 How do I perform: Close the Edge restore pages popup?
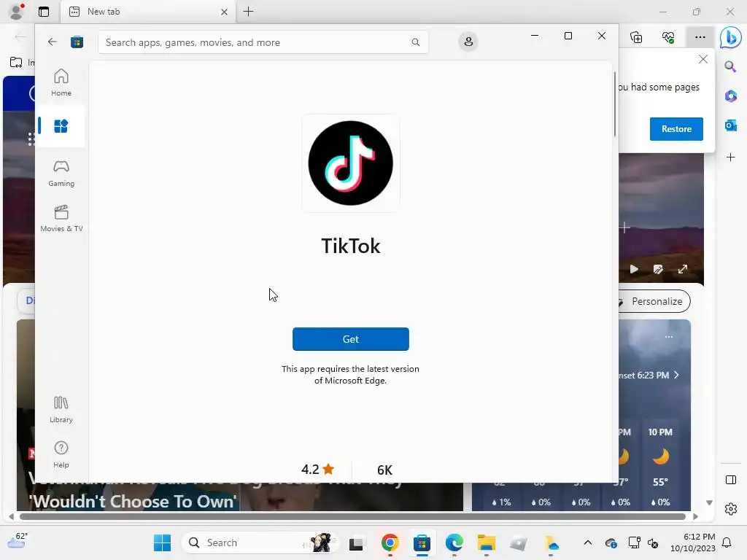(x=703, y=59)
